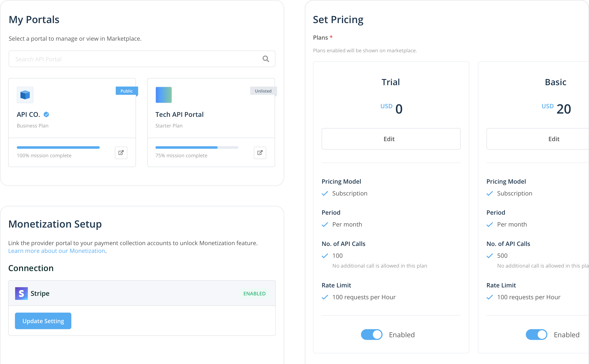Focus the Search API Portal field
The height and width of the screenshot is (364, 589).
pyautogui.click(x=135, y=59)
